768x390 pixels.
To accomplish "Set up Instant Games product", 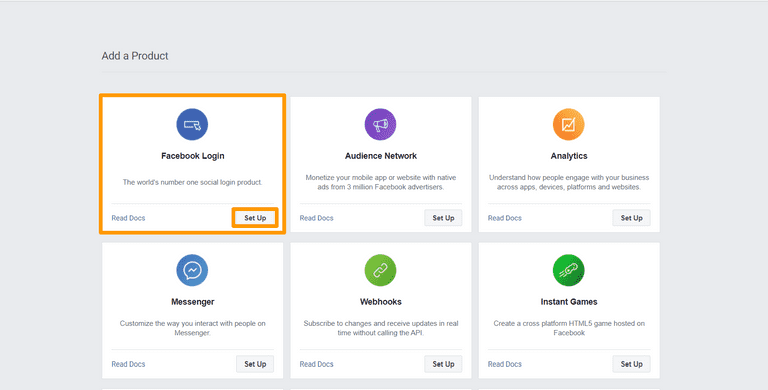I will [631, 364].
